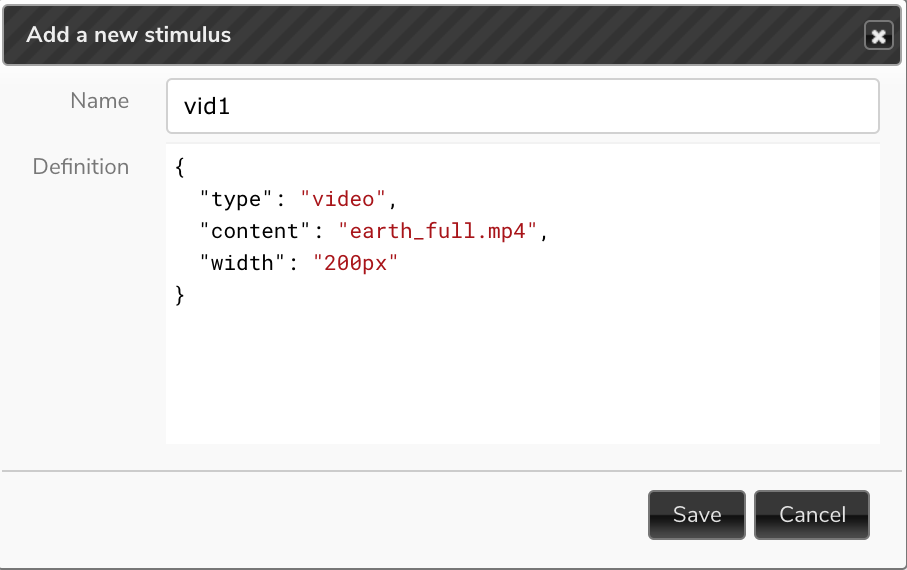Click the Name input field
The width and height of the screenshot is (907, 570).
tap(522, 106)
